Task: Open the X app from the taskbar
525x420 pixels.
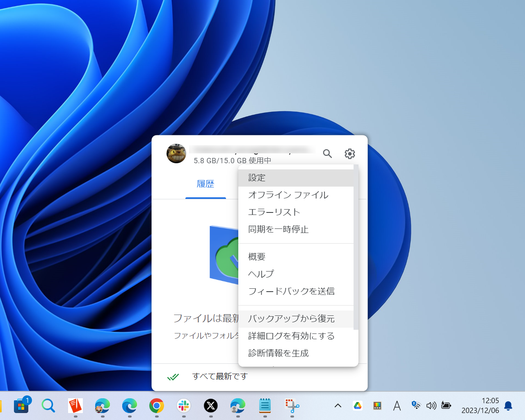Action: [x=210, y=406]
